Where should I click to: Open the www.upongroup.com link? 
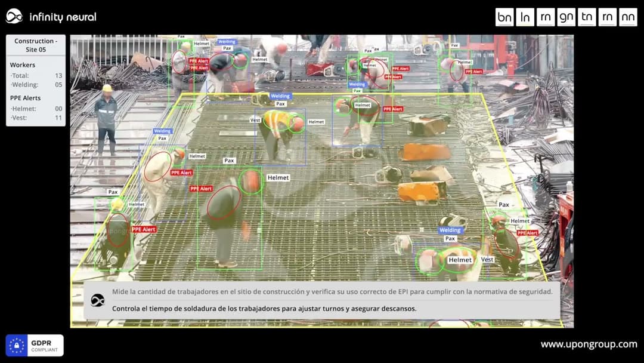(589, 344)
